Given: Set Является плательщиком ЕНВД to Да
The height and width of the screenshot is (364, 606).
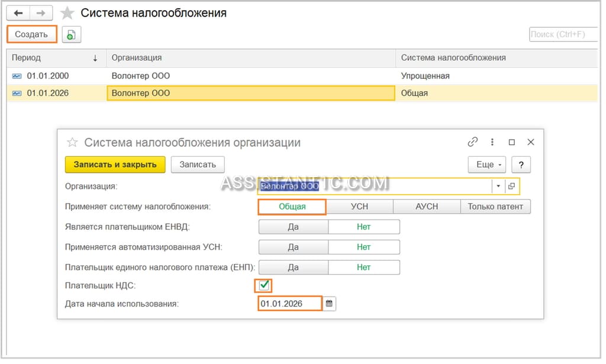Looking at the screenshot, I should point(294,227).
